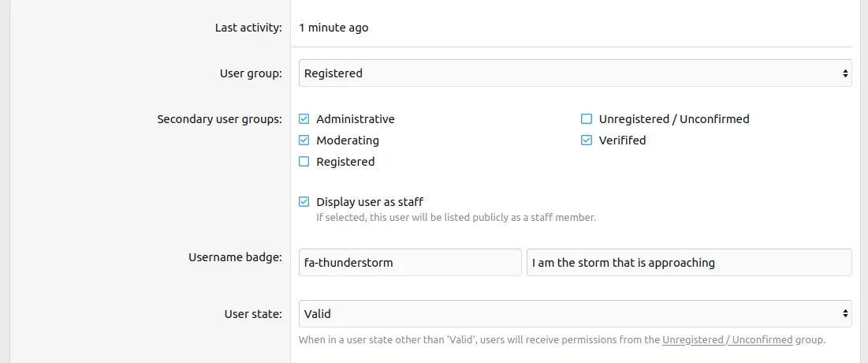Click the 'Username badge:' label
This screenshot has width=868, height=363.
click(x=235, y=257)
